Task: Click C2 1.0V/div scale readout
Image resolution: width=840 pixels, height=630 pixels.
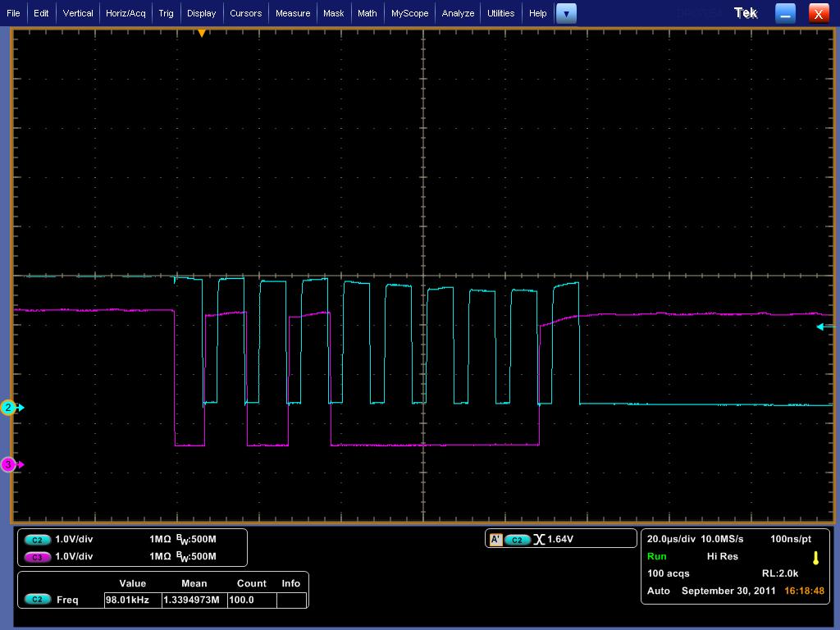Action: pos(74,540)
